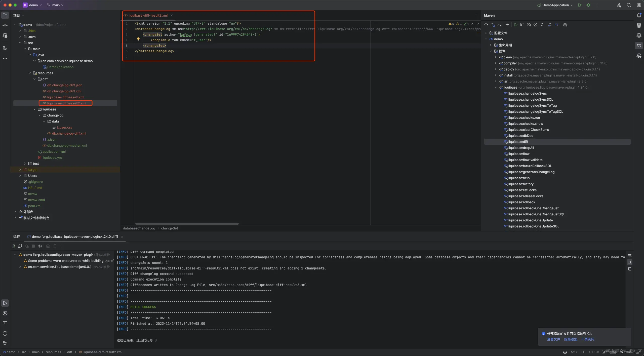Screen dimensions: 644x356
Task: Toggle soft-wrap in run console
Action: point(629,256)
